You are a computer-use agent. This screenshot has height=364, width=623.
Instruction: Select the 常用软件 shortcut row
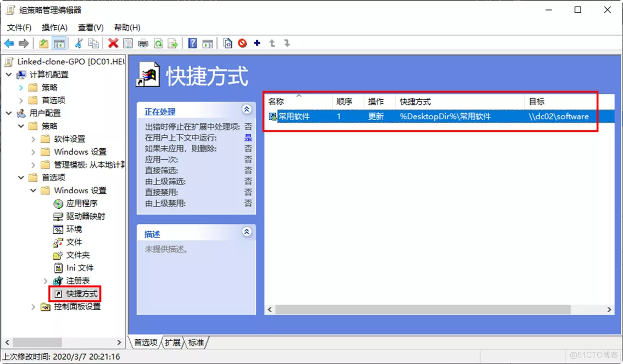(x=440, y=116)
